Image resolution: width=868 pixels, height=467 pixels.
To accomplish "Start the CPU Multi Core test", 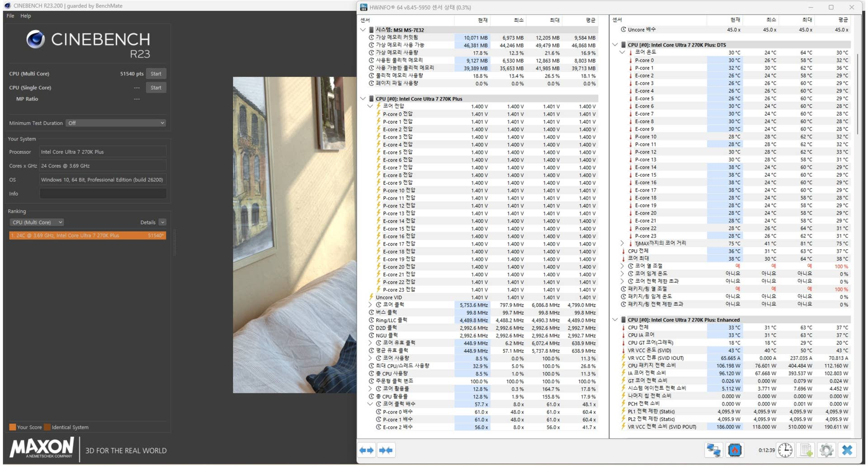I will (156, 74).
